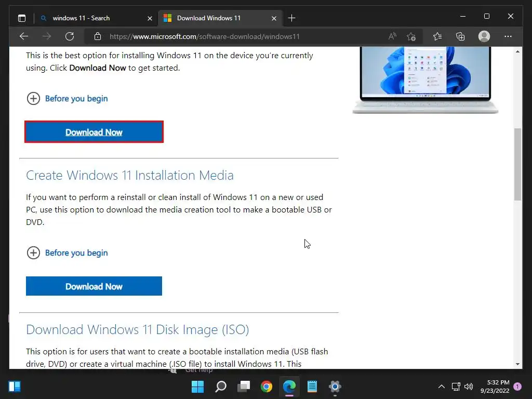
Task: Click the vertical scrollbar thumb
Action: coord(517,164)
